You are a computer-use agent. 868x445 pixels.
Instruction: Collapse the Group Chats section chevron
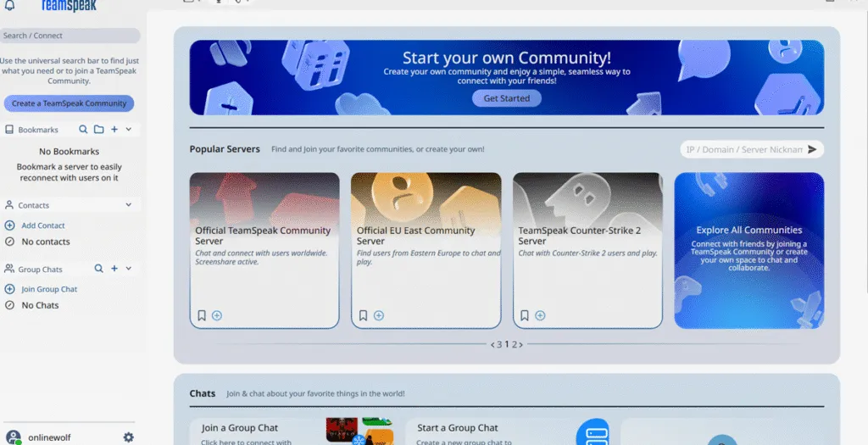click(x=129, y=269)
